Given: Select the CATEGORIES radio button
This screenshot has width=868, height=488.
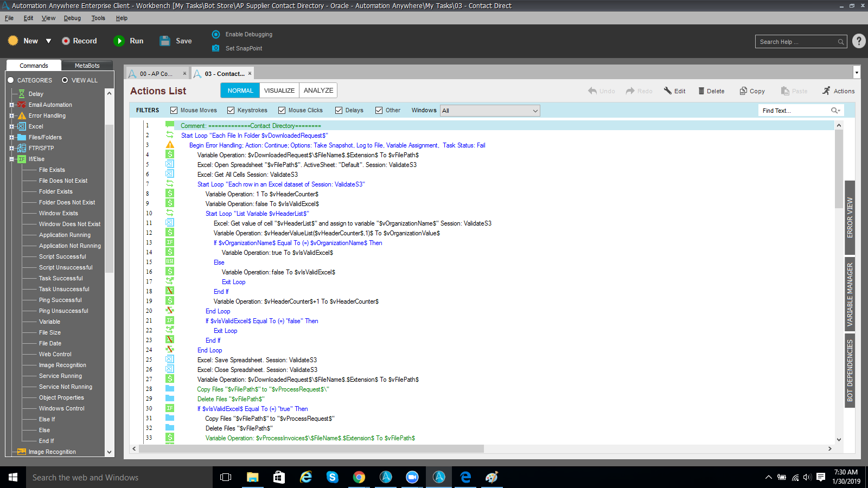Looking at the screenshot, I should pyautogui.click(x=11, y=80).
